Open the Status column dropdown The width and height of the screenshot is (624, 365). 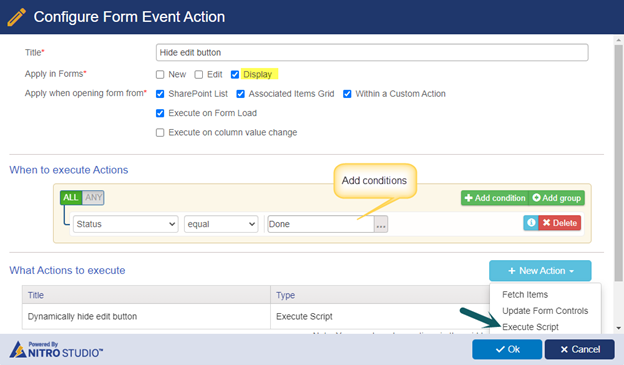click(126, 224)
